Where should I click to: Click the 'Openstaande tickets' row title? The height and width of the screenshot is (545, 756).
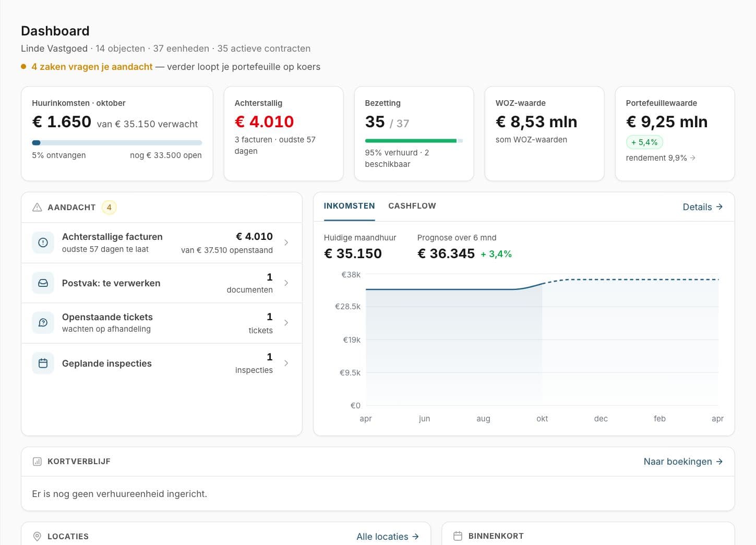coord(107,317)
